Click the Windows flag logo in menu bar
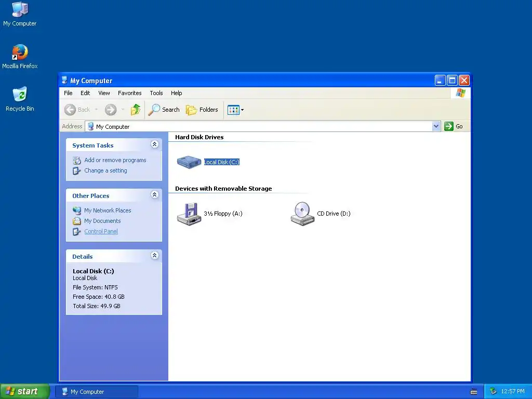Image resolution: width=532 pixels, height=399 pixels. click(461, 92)
